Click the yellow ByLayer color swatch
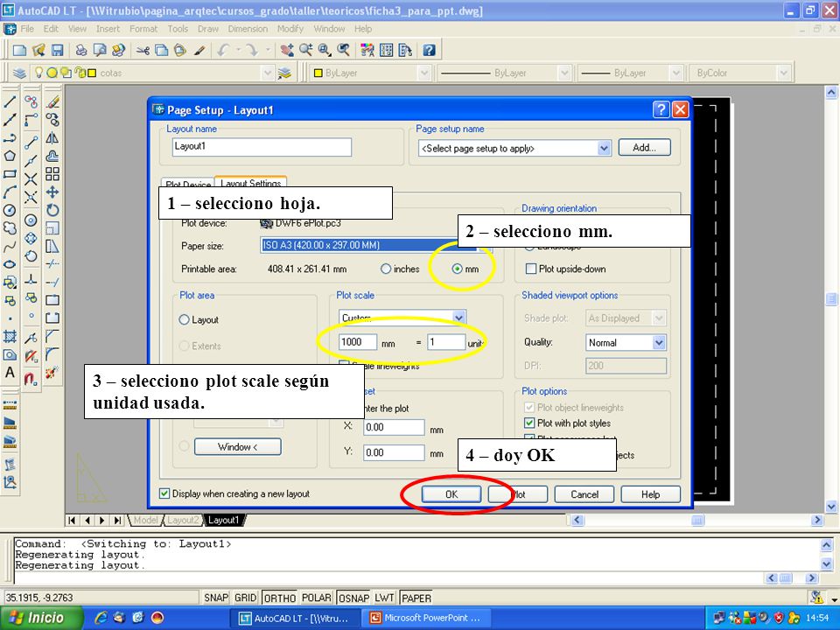 click(x=318, y=73)
